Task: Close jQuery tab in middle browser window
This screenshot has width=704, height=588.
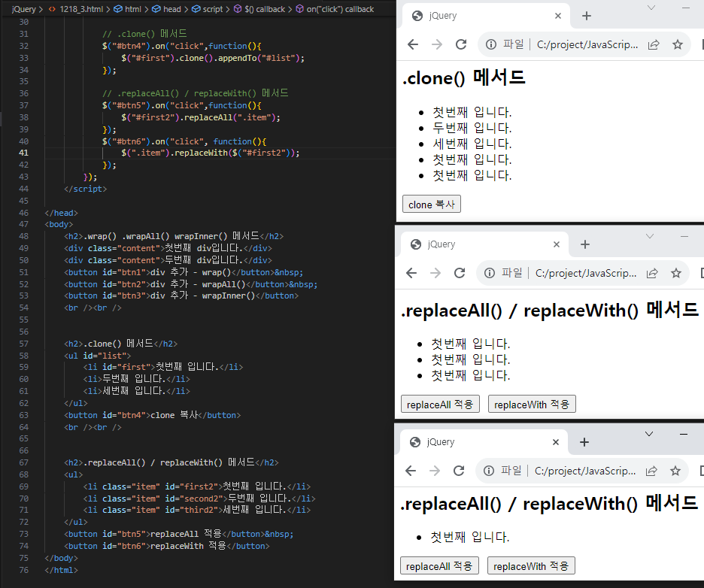Action: click(x=557, y=244)
